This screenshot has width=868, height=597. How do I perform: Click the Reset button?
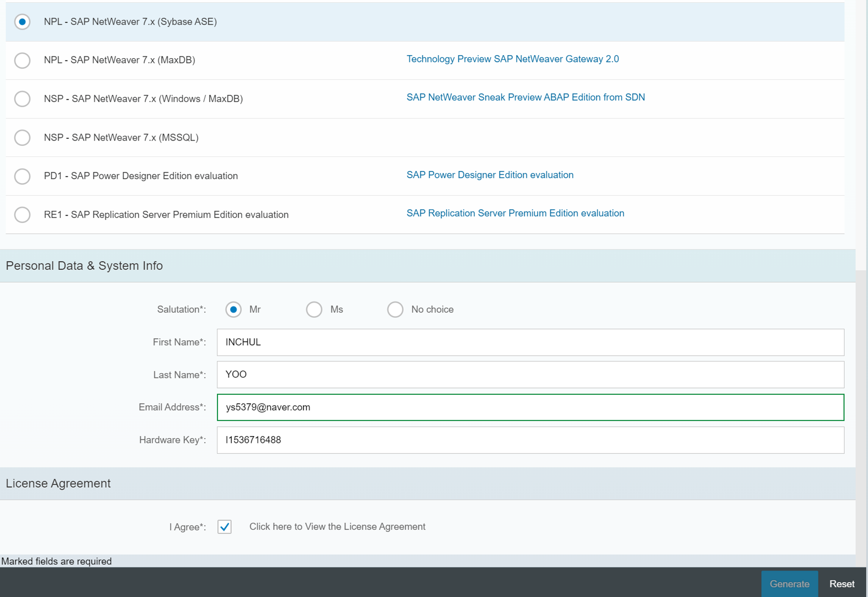point(842,584)
